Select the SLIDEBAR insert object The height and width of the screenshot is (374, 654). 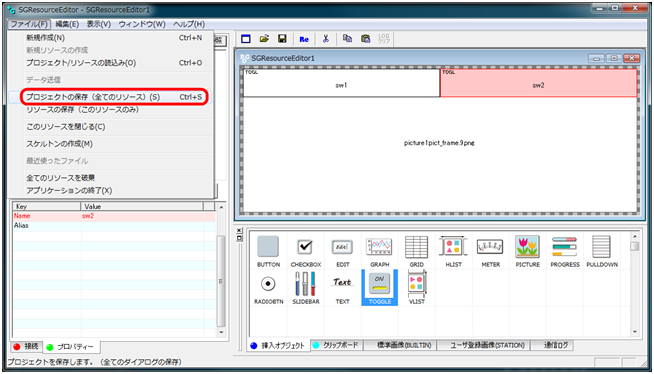[x=306, y=288]
